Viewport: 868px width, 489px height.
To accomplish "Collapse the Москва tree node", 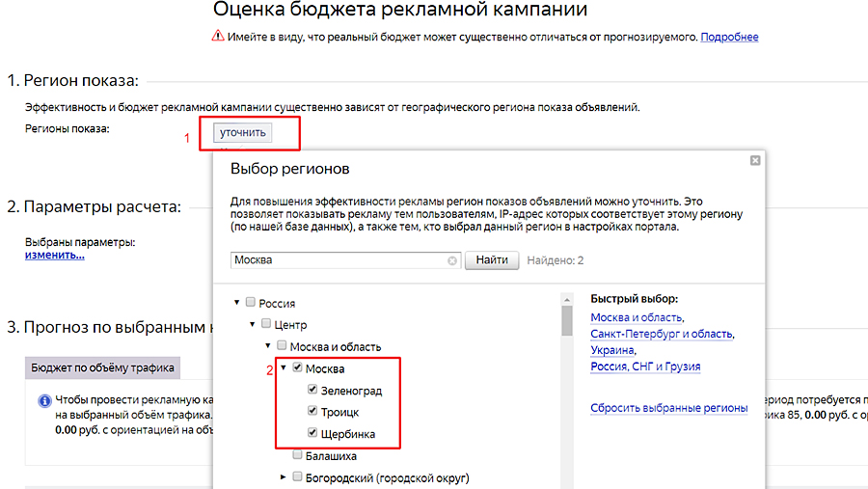I will pos(283,368).
